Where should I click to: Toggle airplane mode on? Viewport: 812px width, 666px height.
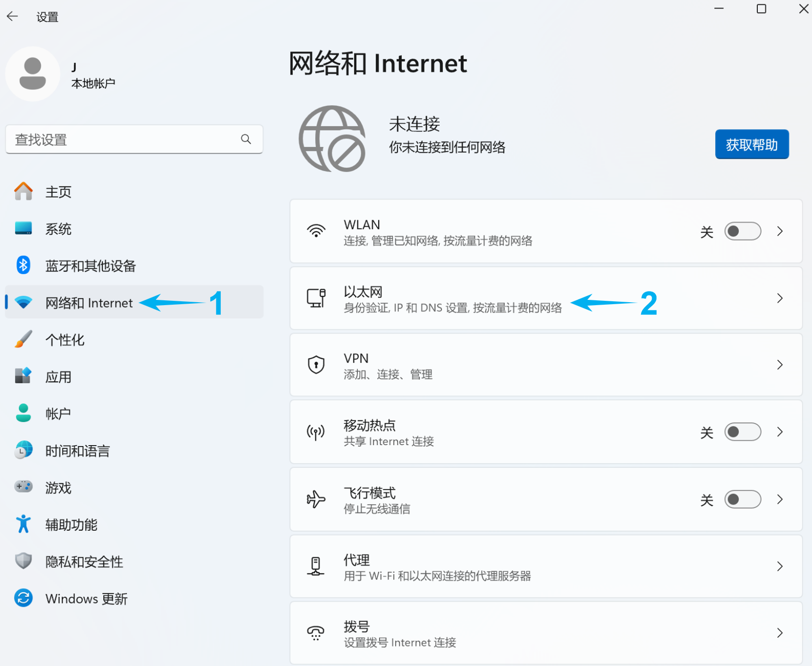click(x=742, y=499)
